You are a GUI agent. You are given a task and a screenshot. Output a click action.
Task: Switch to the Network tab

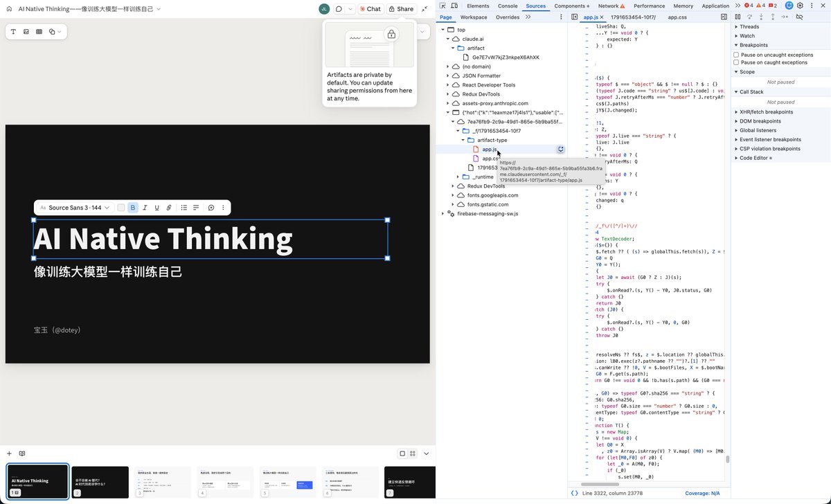point(611,6)
